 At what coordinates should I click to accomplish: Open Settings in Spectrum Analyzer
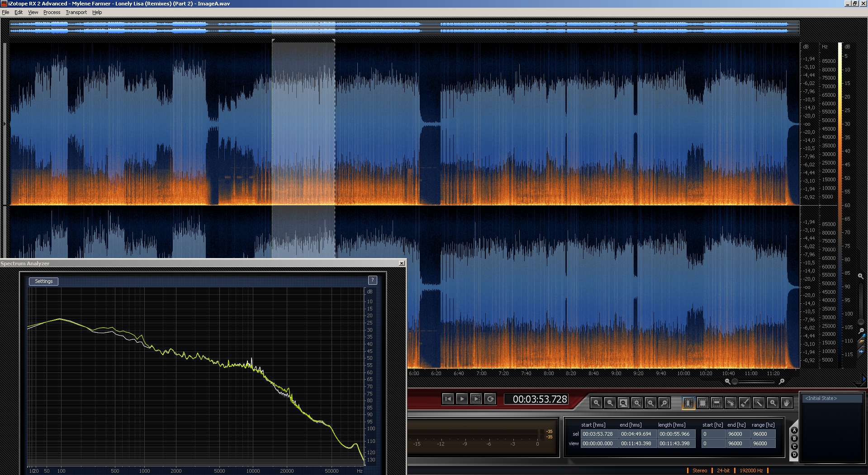click(44, 281)
